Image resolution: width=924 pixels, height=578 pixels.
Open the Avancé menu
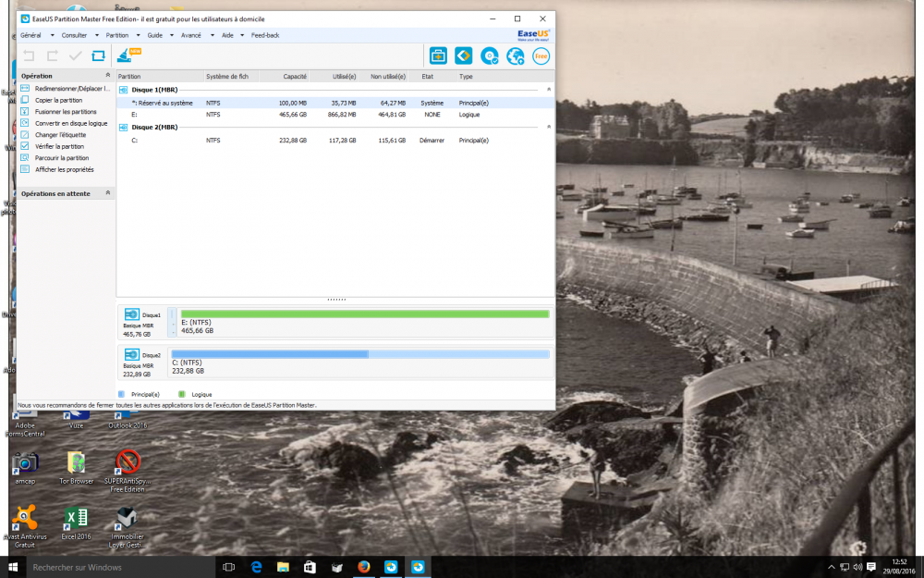point(191,35)
